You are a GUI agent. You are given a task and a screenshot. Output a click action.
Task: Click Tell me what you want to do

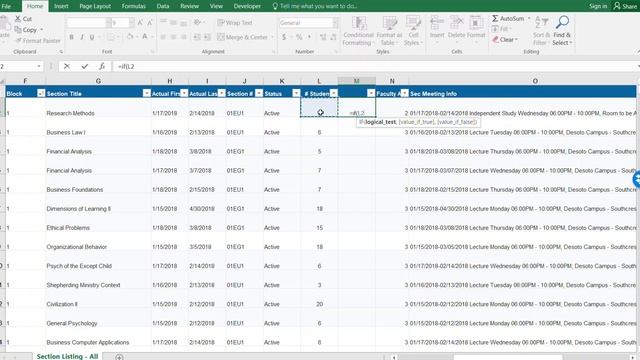[x=314, y=6]
